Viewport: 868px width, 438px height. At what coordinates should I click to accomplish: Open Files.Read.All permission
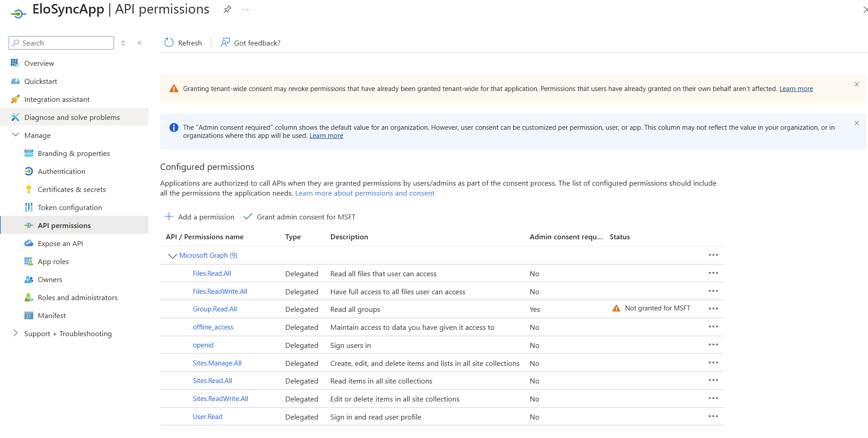coord(212,274)
